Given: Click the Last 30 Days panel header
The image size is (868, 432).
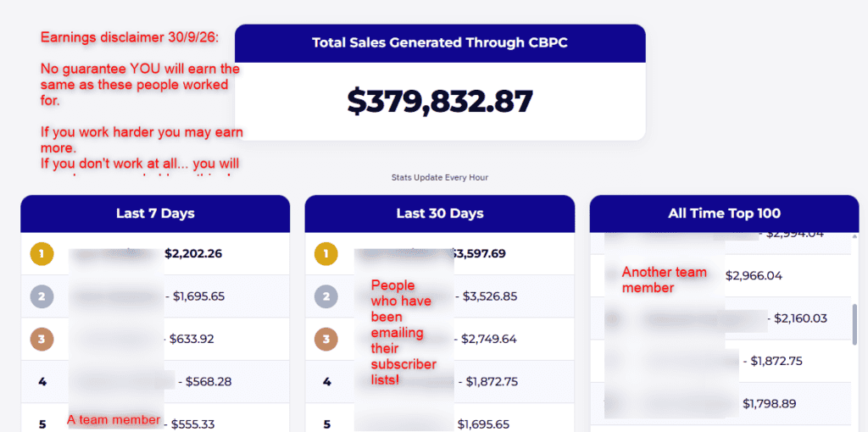Looking at the screenshot, I should point(440,213).
